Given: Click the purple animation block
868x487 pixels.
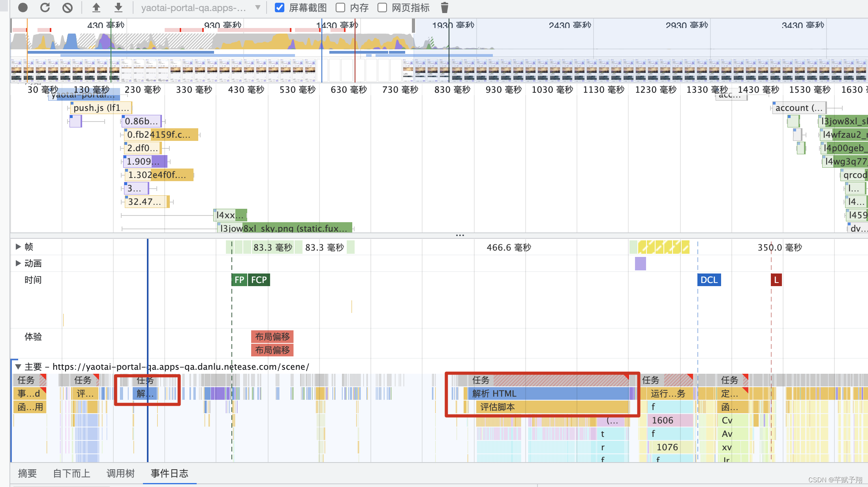Looking at the screenshot, I should [x=641, y=263].
